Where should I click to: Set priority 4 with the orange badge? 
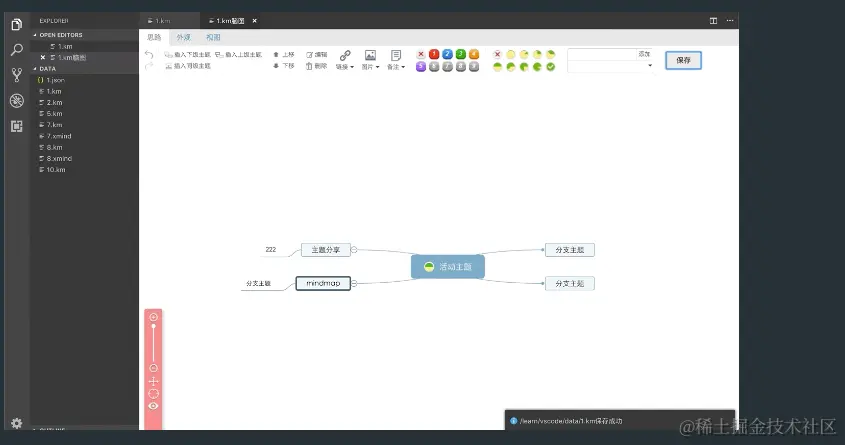coord(474,54)
